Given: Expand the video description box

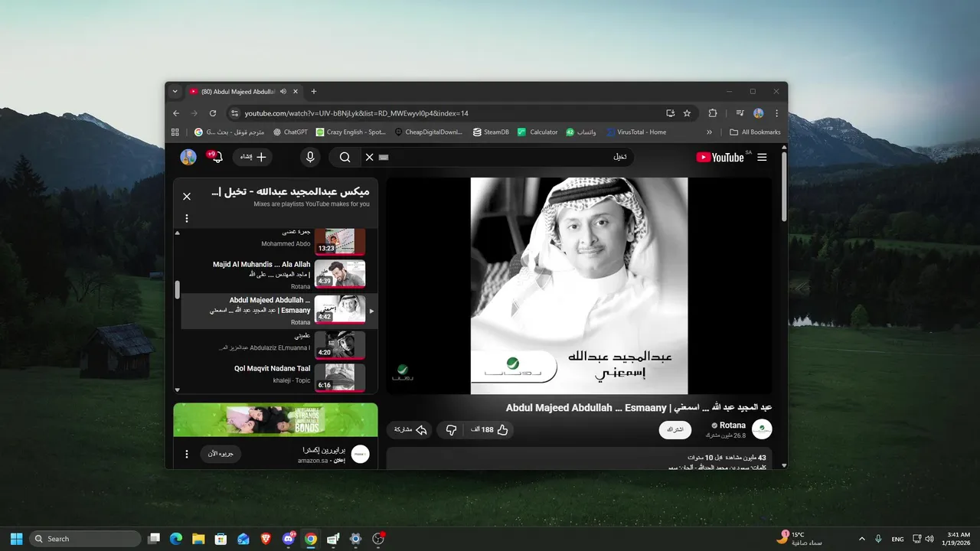Looking at the screenshot, I should tap(580, 459).
